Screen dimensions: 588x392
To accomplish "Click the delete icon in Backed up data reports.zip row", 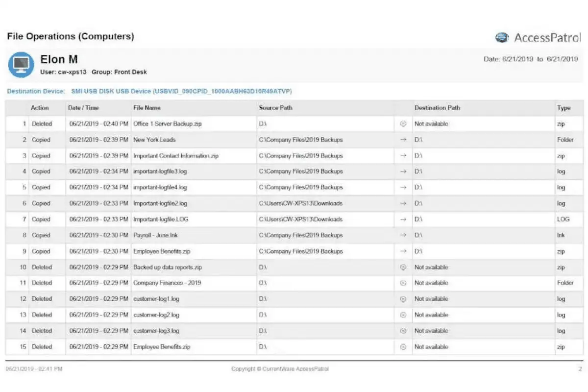I will [403, 267].
